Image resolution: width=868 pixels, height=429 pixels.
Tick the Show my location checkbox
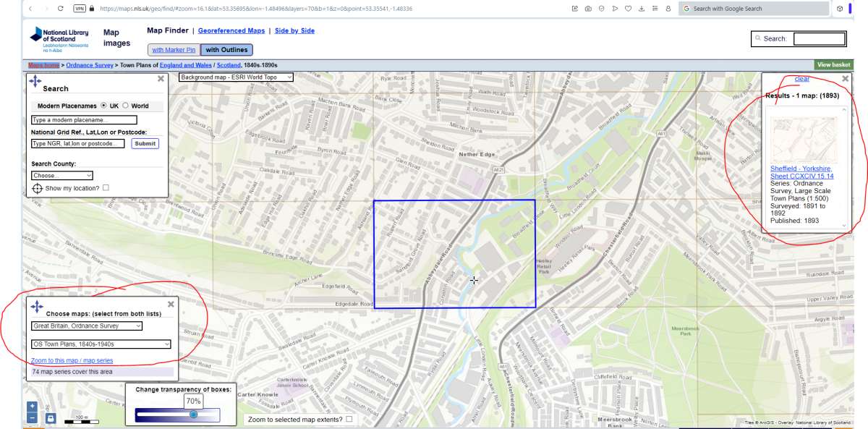pyautogui.click(x=106, y=188)
